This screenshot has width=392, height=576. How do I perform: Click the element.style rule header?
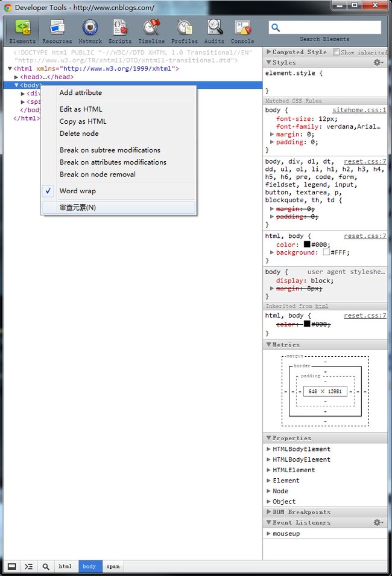click(294, 74)
